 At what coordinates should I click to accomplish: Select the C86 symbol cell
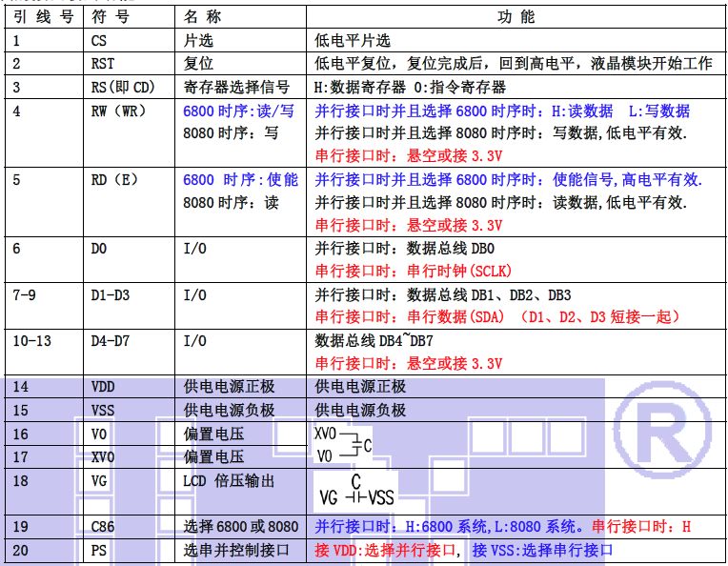click(104, 526)
